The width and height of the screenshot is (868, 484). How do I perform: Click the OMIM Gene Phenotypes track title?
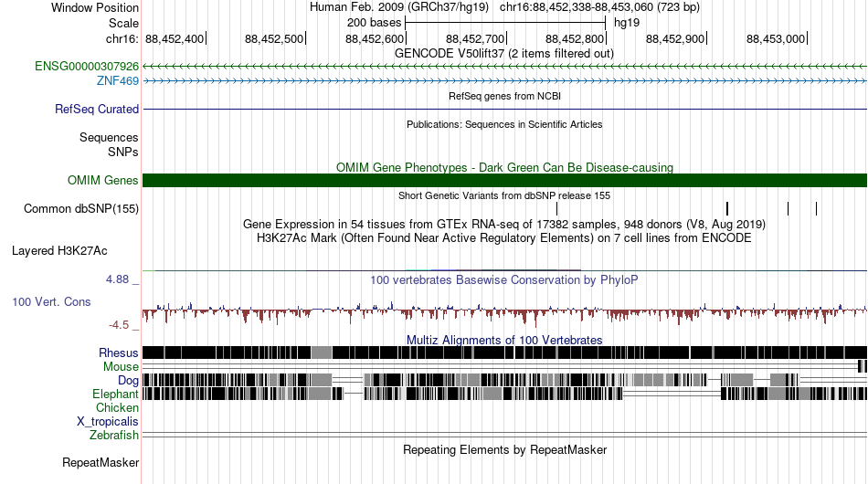click(505, 167)
